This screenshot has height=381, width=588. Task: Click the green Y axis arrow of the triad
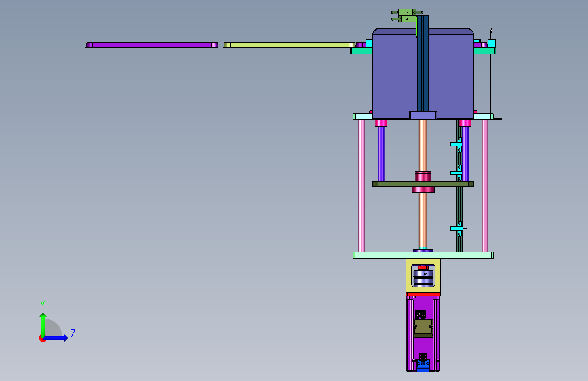(x=43, y=325)
